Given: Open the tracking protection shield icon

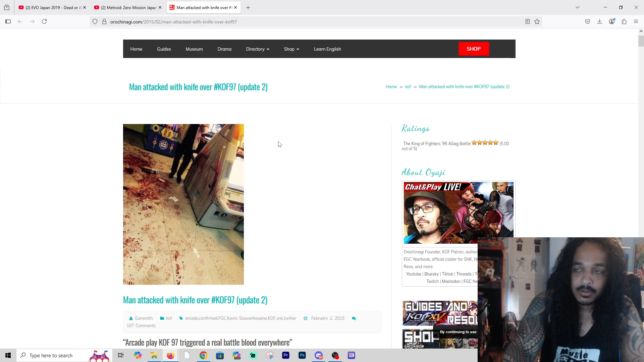Looking at the screenshot, I should pos(95,21).
